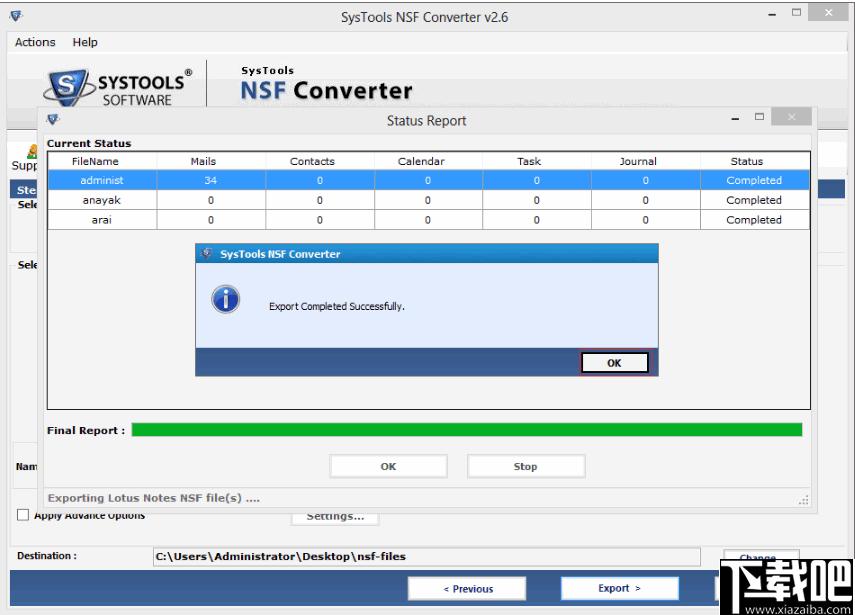Maximize the NSF Converter main window
Viewport: 855px width, 615px height.
[x=797, y=12]
